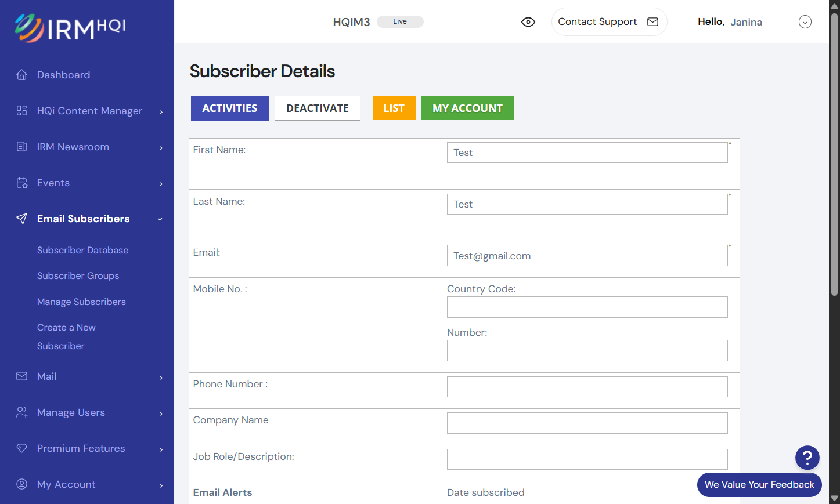
Task: Toggle the eye preview icon in header
Action: pyautogui.click(x=528, y=22)
